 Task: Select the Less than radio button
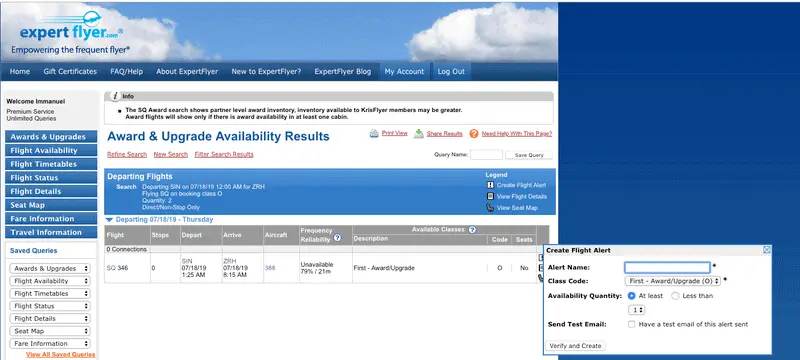(676, 296)
